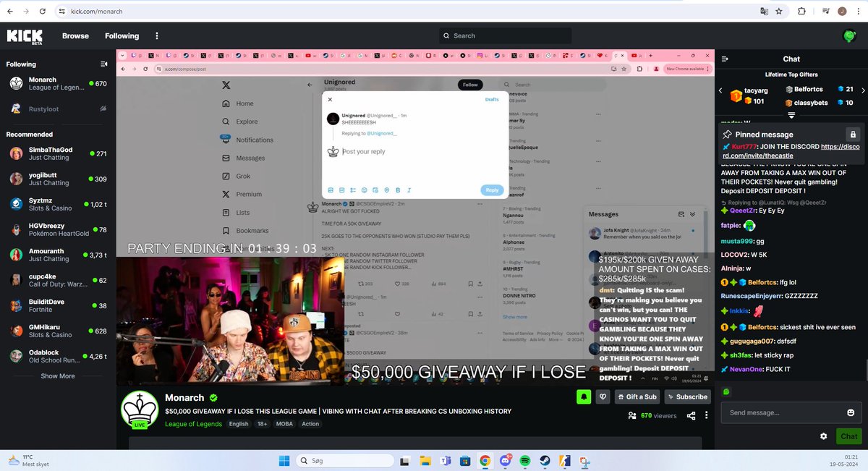Viewport: 868px width, 471px height.
Task: Focus the Send message input
Action: (783, 412)
